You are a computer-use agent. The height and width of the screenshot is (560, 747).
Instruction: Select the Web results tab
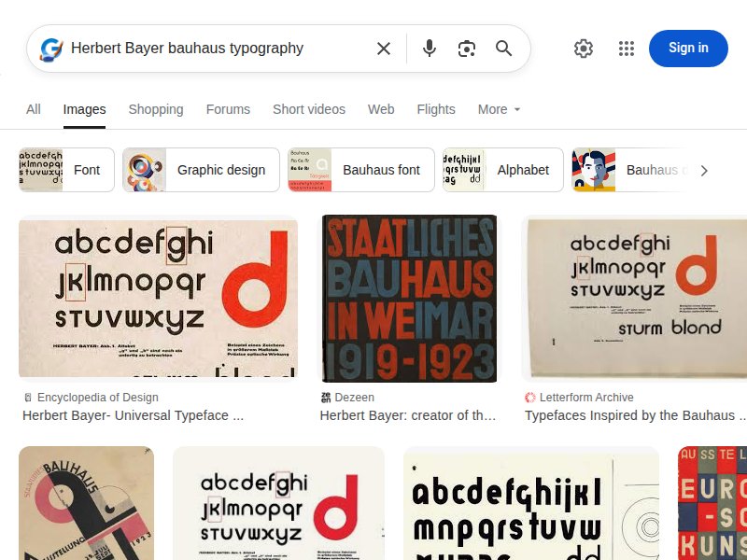coord(381,109)
